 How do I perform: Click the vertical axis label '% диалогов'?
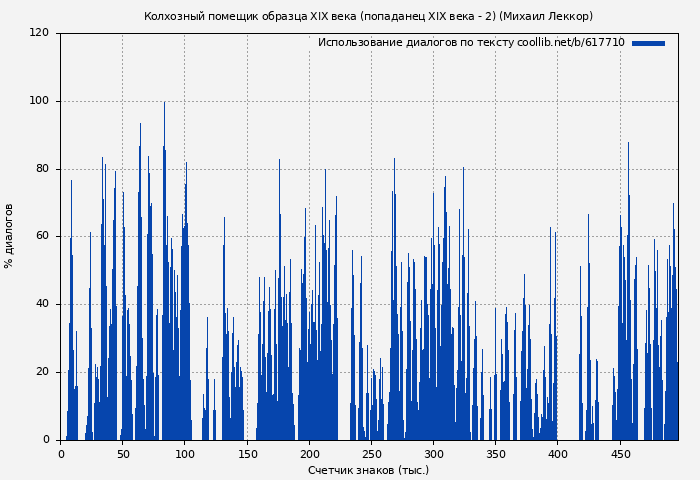point(10,236)
